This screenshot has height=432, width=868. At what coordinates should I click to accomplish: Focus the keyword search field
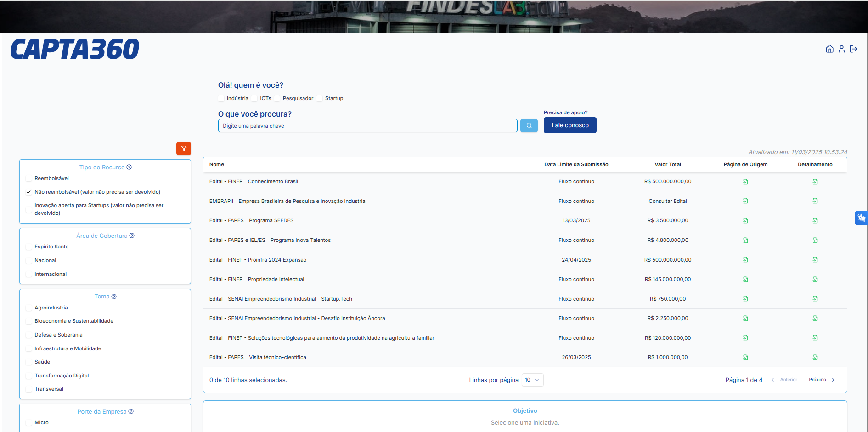point(367,126)
